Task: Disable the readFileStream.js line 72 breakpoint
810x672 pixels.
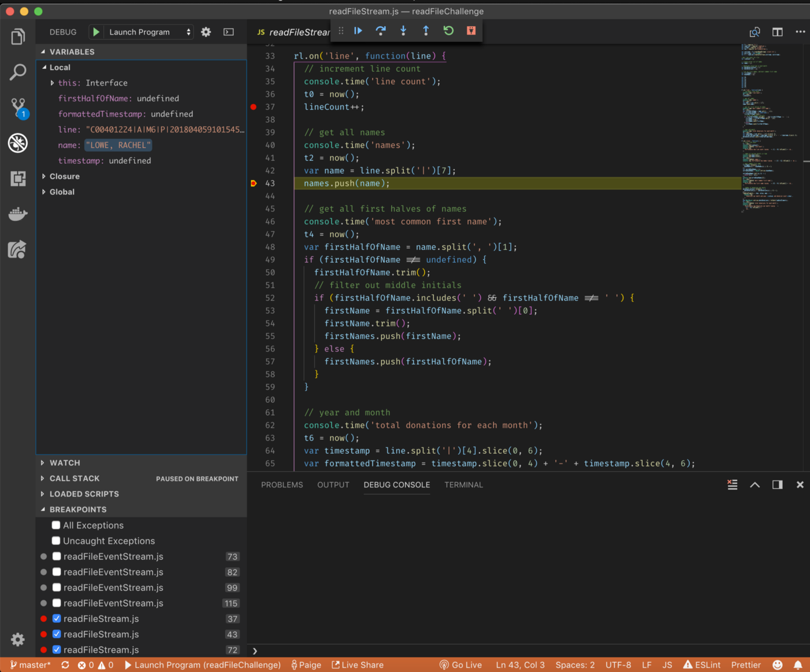Action: click(x=56, y=649)
